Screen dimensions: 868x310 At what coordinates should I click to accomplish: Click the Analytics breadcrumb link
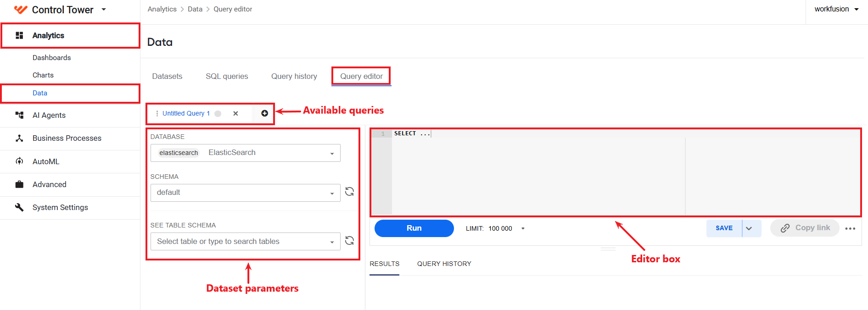(162, 9)
